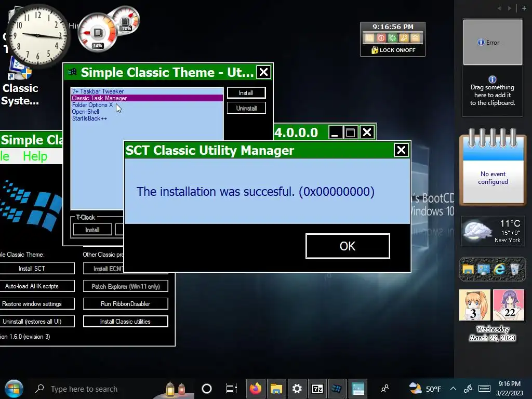Click Install beside the utilities list
Screen dimensions: 532x399
coord(246,93)
